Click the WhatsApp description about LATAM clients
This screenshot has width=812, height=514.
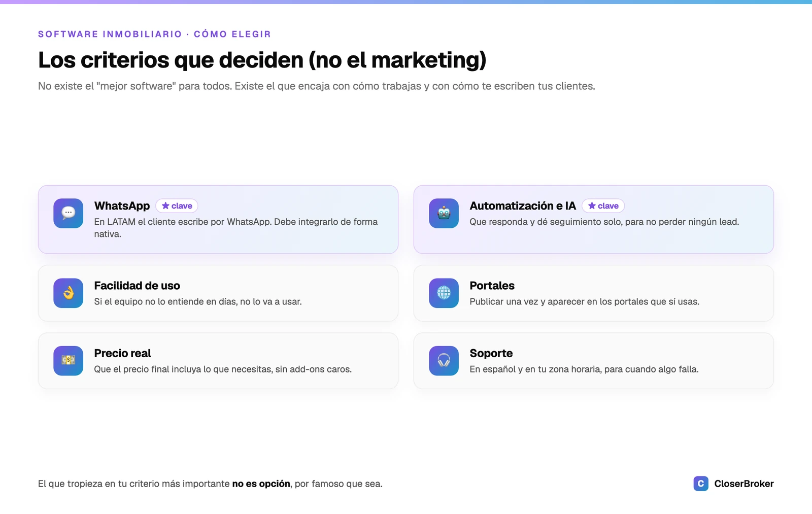pos(236,228)
